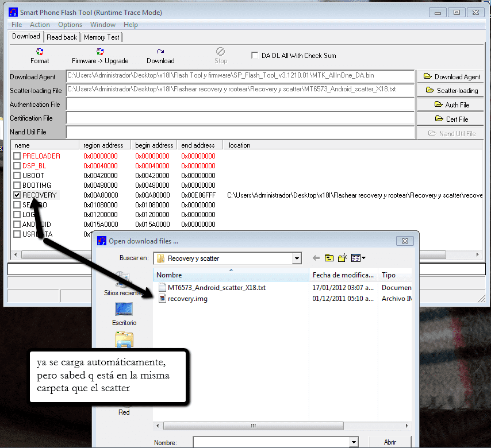This screenshot has height=448, width=491.
Task: Open the Download Agent folder button
Action: pyautogui.click(x=450, y=76)
